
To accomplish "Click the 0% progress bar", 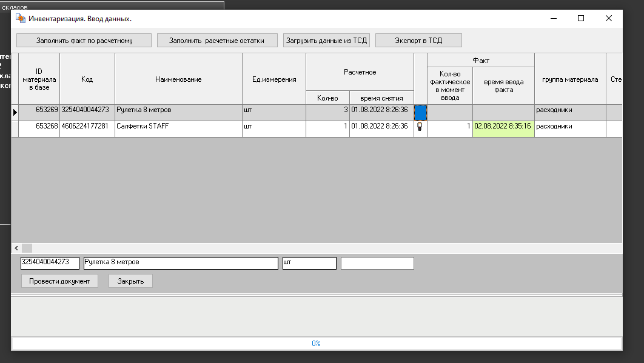I will (x=316, y=344).
